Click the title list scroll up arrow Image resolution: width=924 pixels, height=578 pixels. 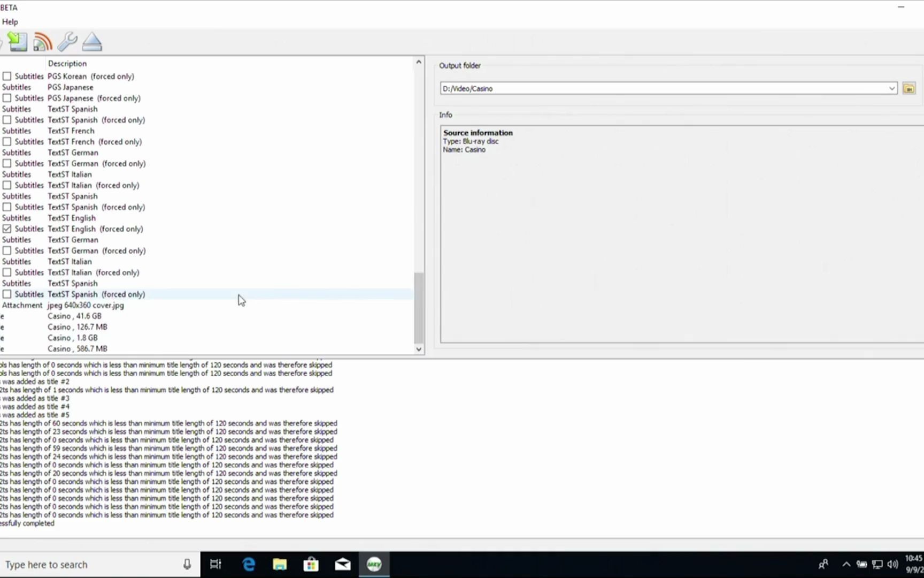click(419, 62)
